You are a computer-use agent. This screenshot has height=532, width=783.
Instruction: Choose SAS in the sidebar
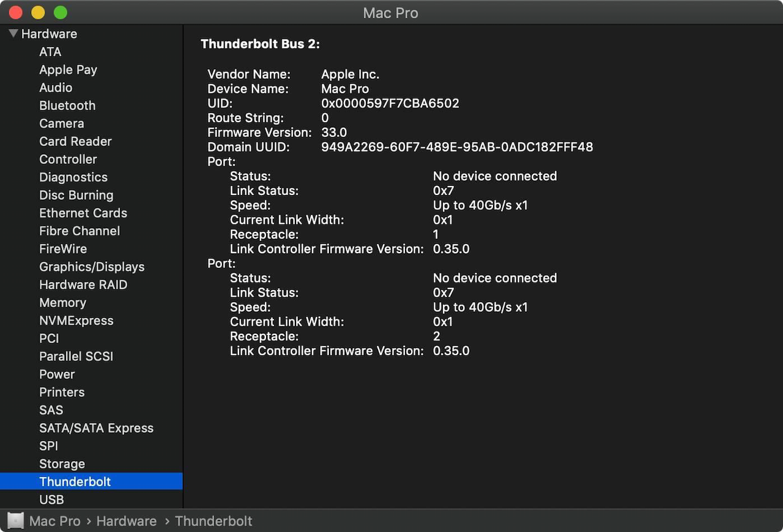[x=51, y=410]
